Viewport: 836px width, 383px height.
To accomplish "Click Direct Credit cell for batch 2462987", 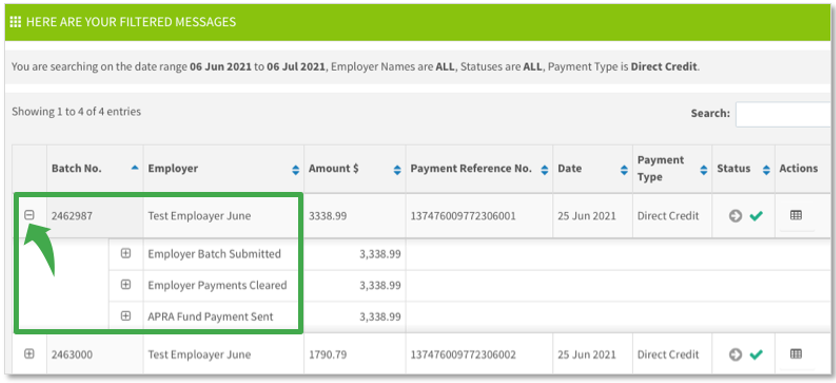I will [x=672, y=216].
